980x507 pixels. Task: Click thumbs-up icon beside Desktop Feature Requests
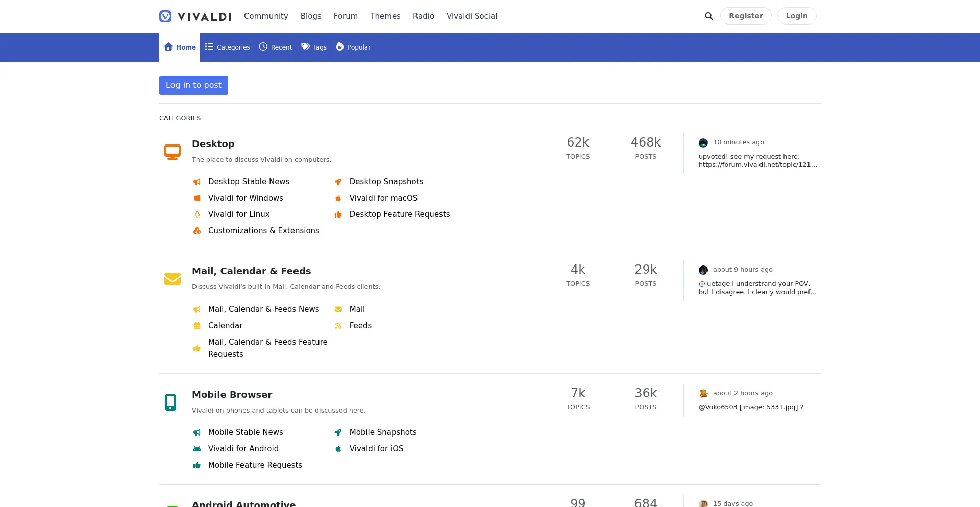(338, 214)
